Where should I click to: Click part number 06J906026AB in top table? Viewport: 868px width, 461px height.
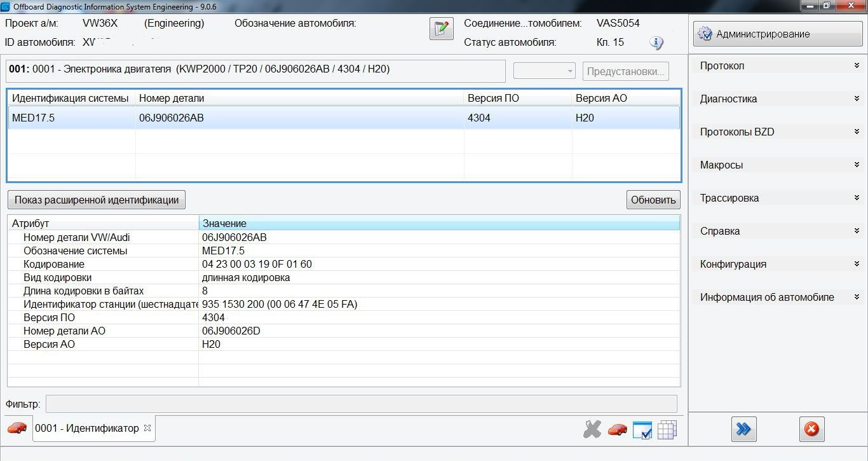(x=299, y=118)
